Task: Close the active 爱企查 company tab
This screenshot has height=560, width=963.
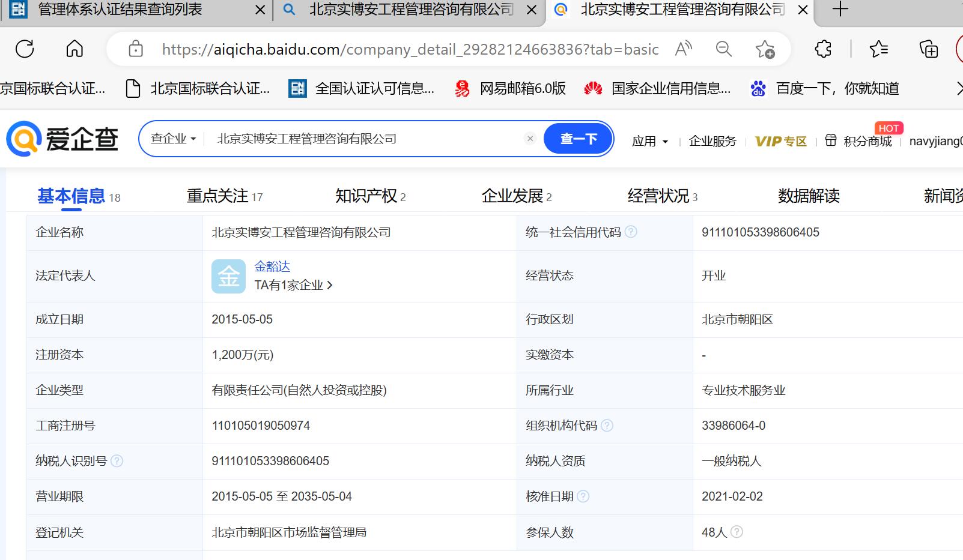Action: pos(803,10)
